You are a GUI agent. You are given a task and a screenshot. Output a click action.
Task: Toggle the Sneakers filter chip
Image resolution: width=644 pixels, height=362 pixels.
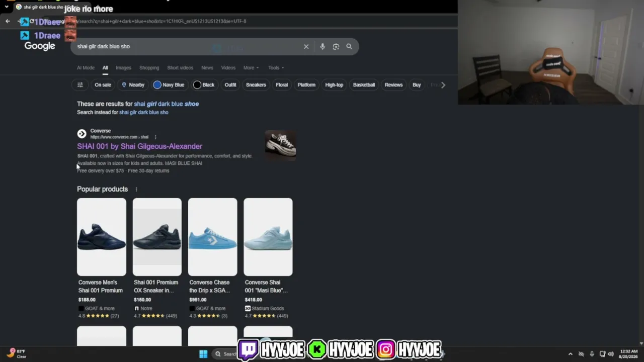click(x=256, y=85)
